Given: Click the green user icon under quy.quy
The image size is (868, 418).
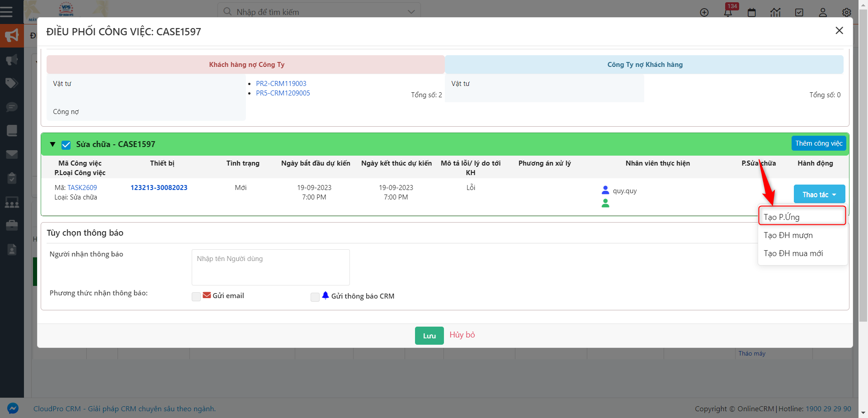Looking at the screenshot, I should pyautogui.click(x=605, y=203).
